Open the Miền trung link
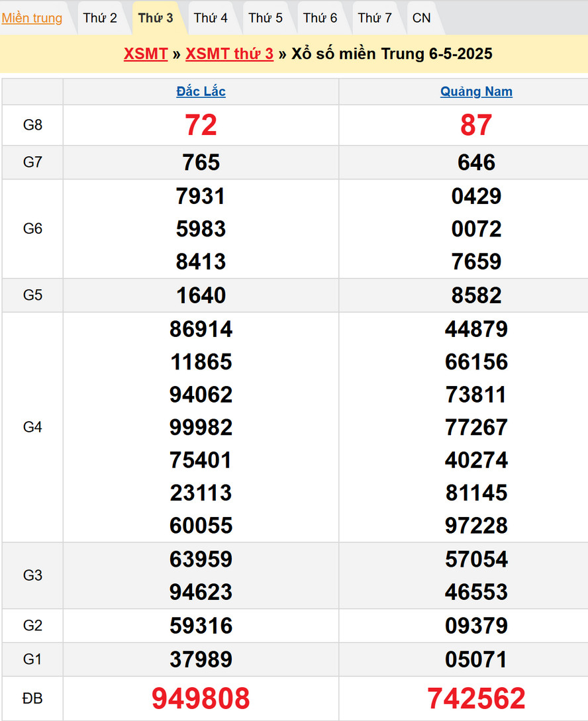 click(32, 18)
